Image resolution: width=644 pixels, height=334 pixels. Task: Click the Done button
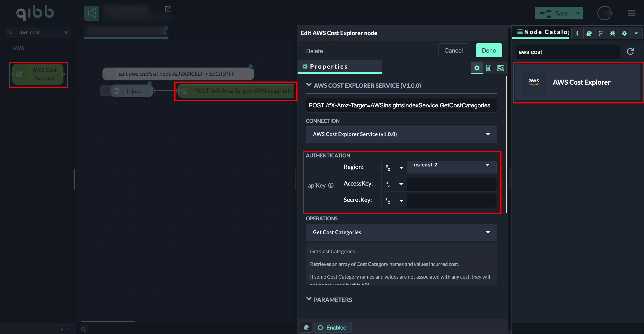pyautogui.click(x=488, y=51)
